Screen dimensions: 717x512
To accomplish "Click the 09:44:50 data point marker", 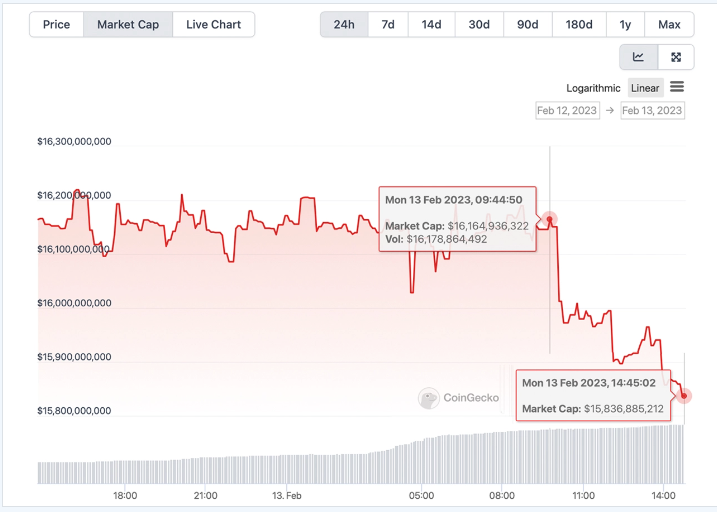I will 549,219.
